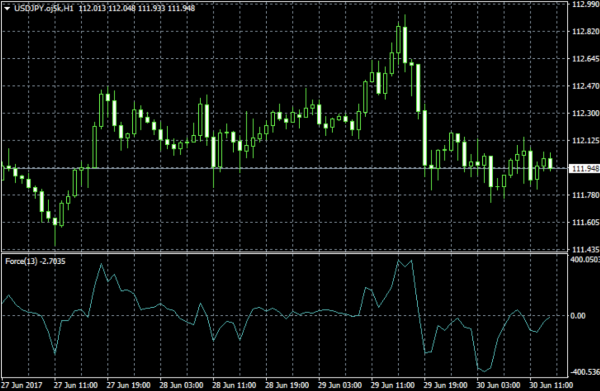Click the 111.605 price scale label
The width and height of the screenshot is (600, 391).
585,223
